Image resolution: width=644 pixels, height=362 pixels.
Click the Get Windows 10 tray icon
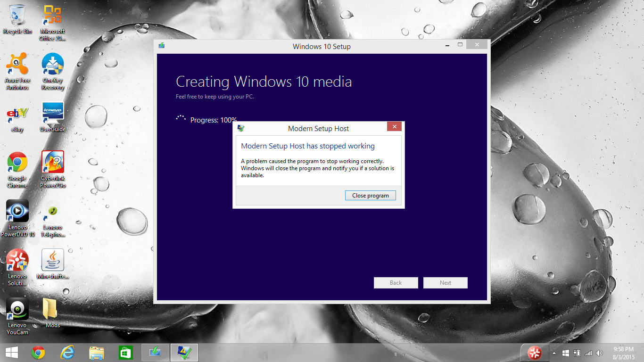[x=566, y=353]
